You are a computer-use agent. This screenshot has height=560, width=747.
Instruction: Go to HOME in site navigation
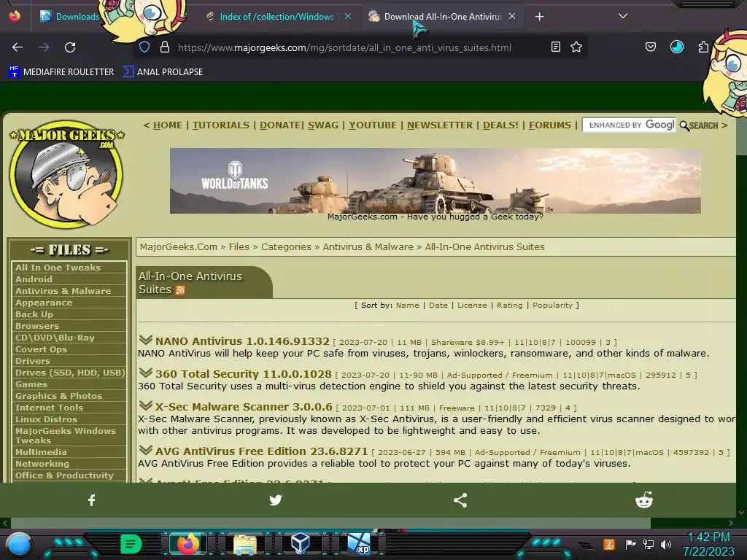(x=167, y=125)
